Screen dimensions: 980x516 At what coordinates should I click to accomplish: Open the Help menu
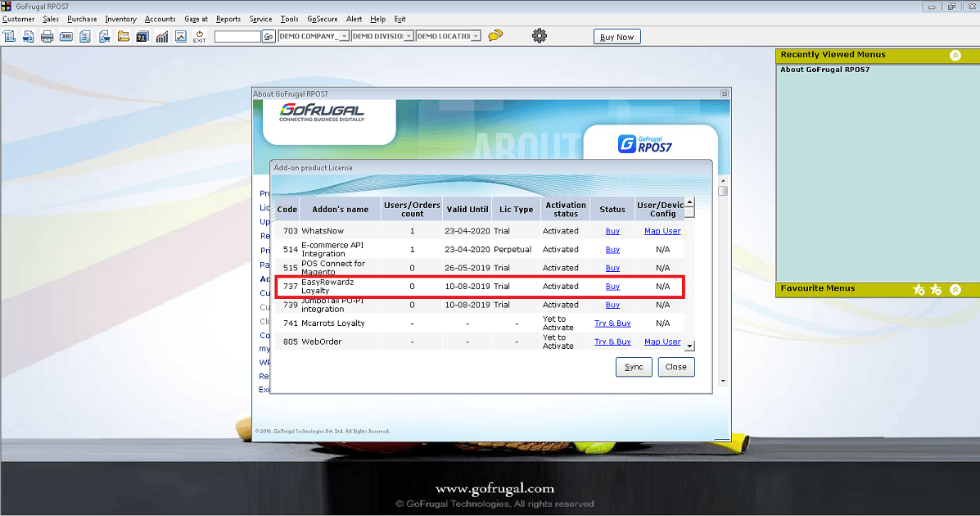pyautogui.click(x=377, y=19)
